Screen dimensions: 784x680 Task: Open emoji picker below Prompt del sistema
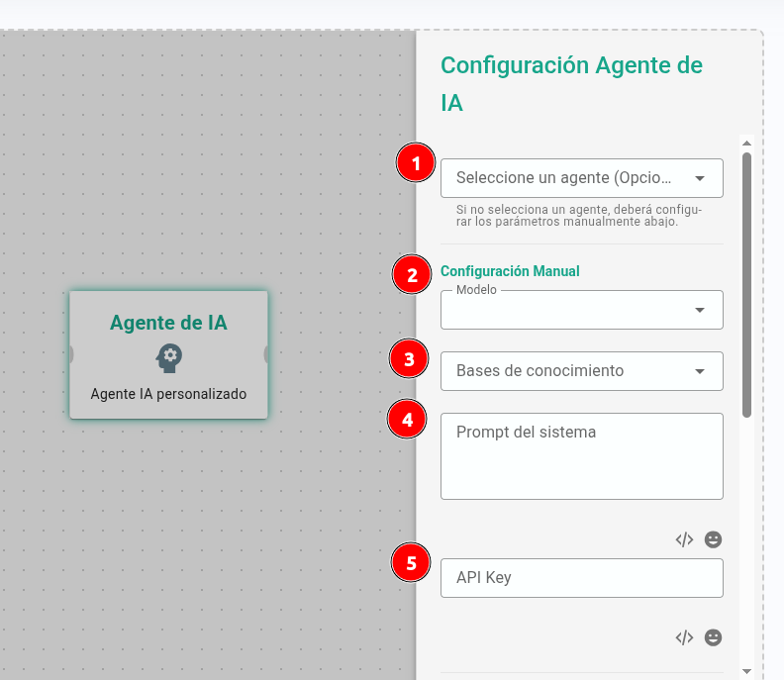[x=713, y=539]
